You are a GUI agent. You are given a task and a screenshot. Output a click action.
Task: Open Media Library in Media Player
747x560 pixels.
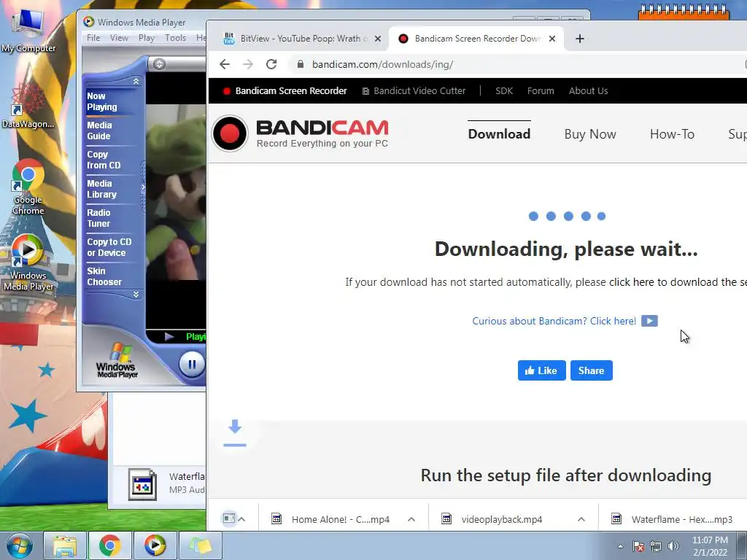[x=101, y=189]
